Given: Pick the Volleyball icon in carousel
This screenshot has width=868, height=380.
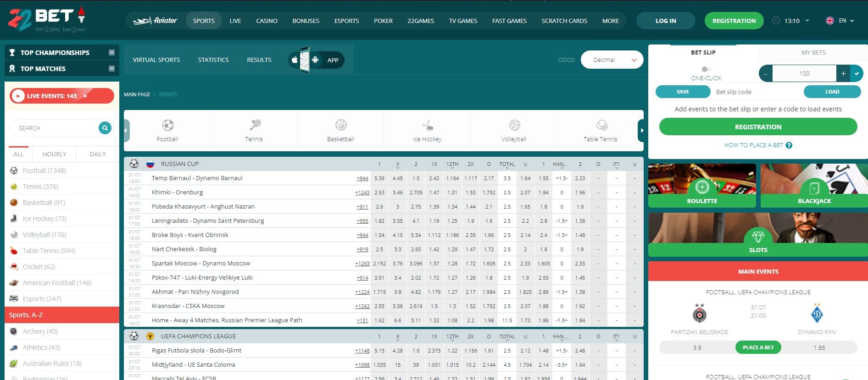Looking at the screenshot, I should point(514,125).
